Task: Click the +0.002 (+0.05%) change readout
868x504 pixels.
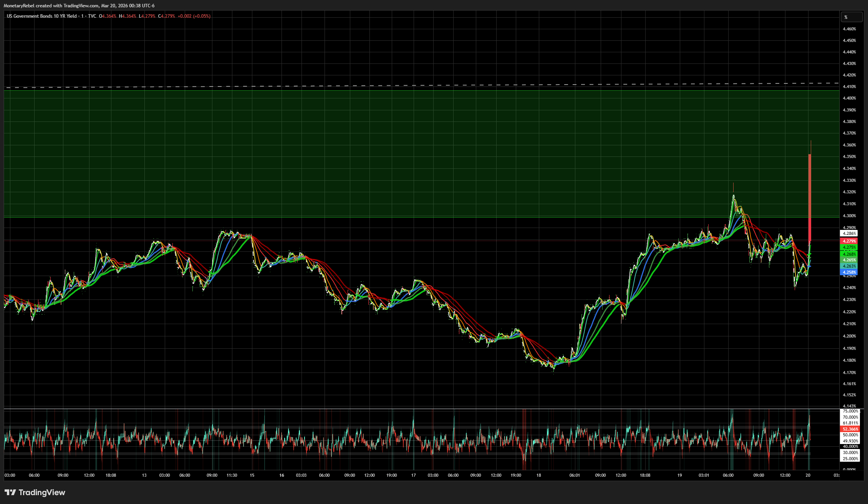Action: tap(194, 16)
